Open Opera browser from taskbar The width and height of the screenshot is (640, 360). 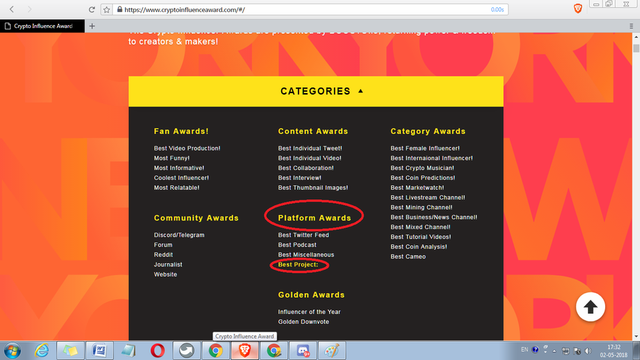(158, 351)
